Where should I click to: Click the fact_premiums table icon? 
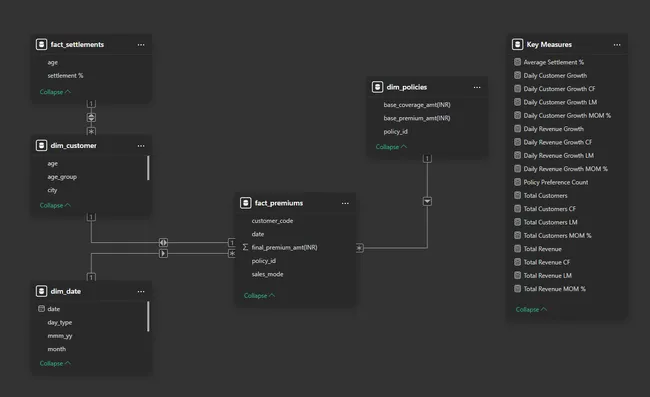[246, 203]
